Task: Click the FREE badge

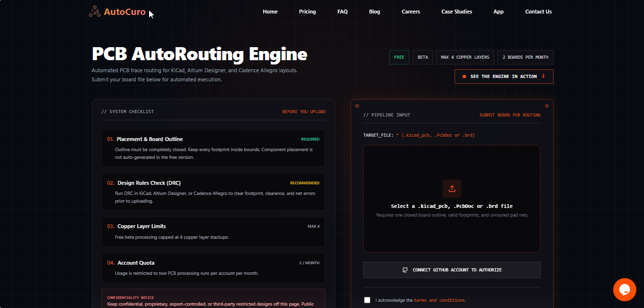Action: pos(399,57)
